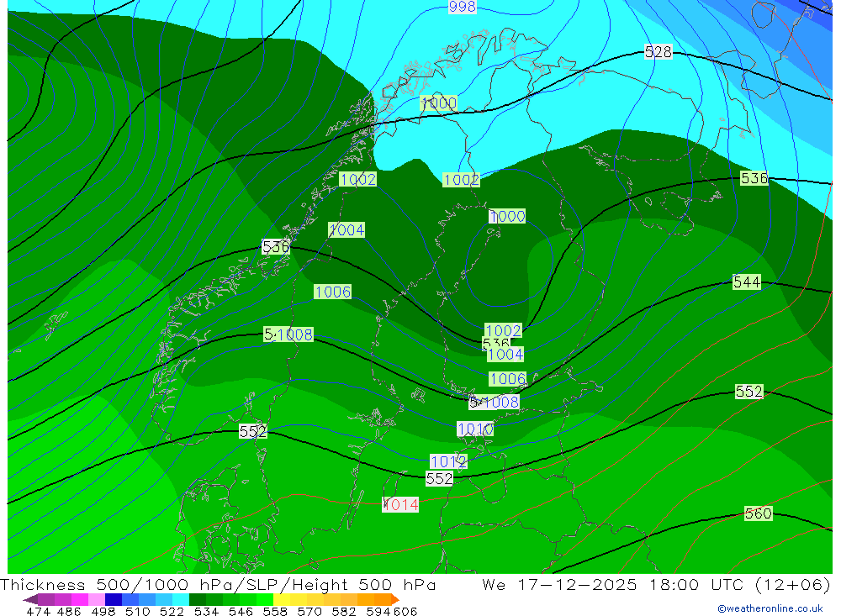Screen dimensions: 841x616
Task: Click the 522 legend value
Action: 172,612
